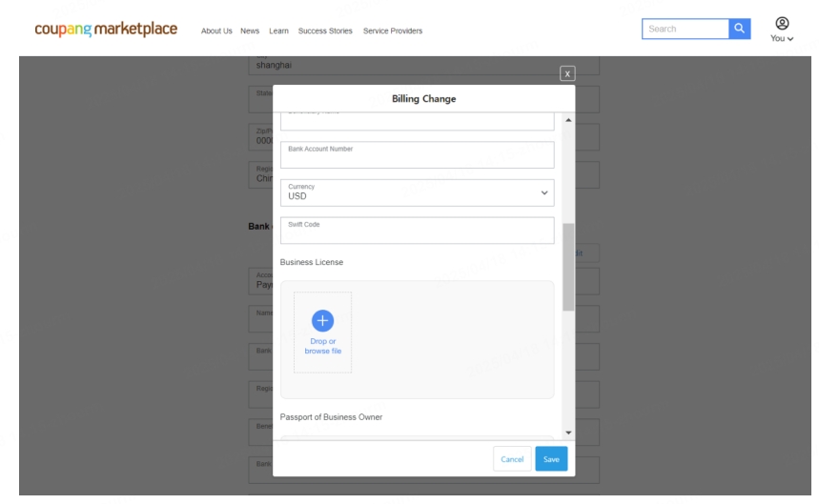819x504 pixels.
Task: Click the Business License label
Action: pos(312,262)
